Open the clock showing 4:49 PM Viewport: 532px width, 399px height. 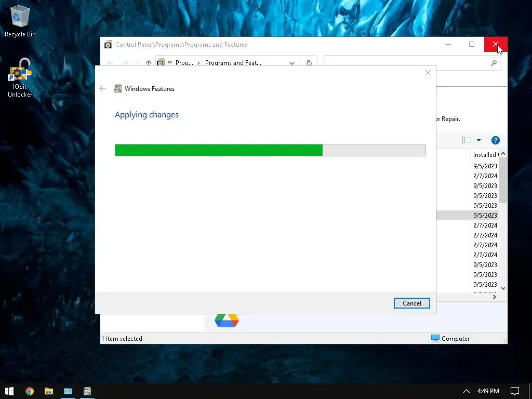click(488, 391)
